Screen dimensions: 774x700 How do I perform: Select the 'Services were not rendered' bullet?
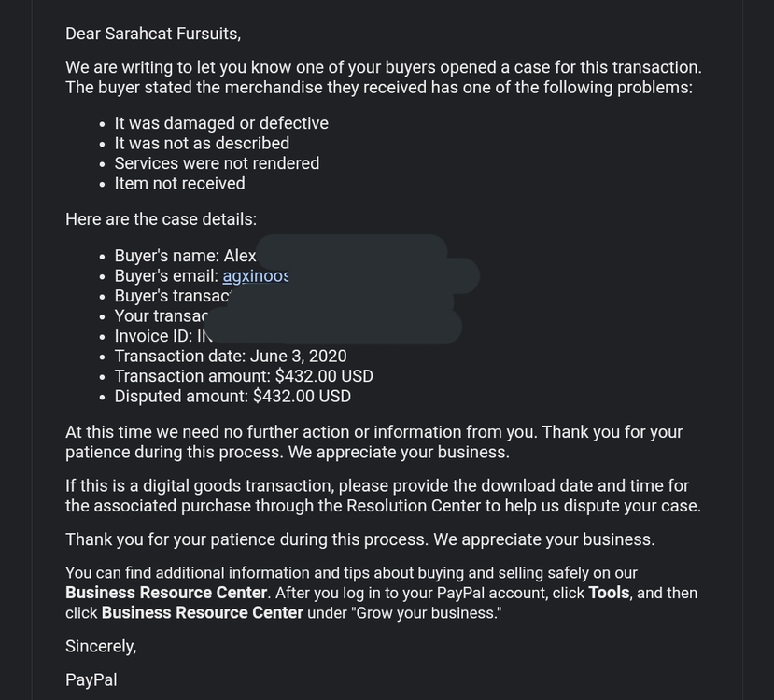pos(217,163)
